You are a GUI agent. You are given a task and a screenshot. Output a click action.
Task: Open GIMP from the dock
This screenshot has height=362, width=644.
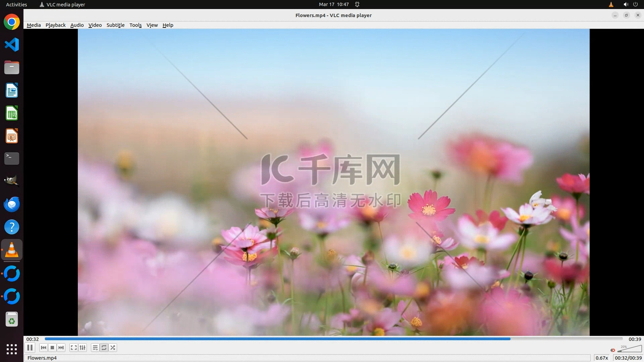click(x=12, y=181)
